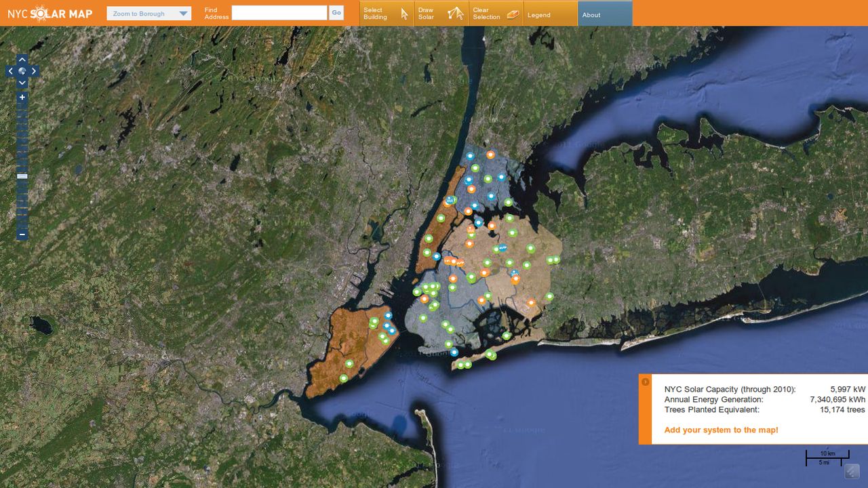Click the Clear Selection eraser tool

[x=496, y=14]
